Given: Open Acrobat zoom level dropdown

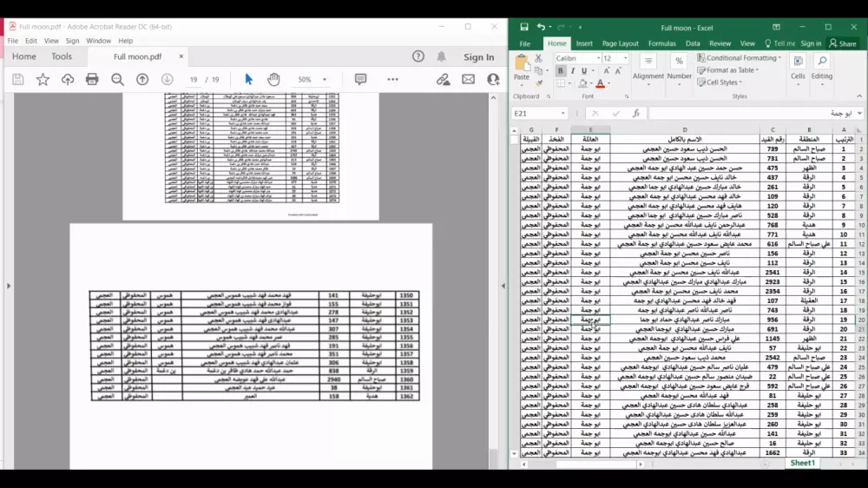Looking at the screenshot, I should click(x=325, y=80).
